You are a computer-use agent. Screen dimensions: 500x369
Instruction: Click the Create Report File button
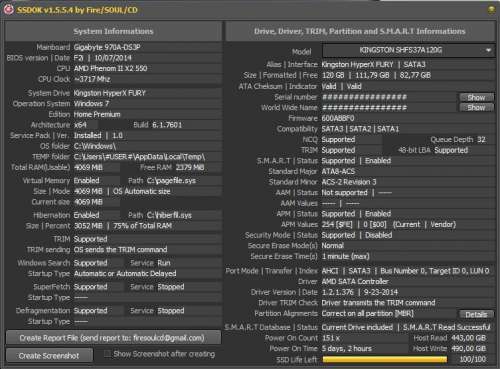(113, 338)
